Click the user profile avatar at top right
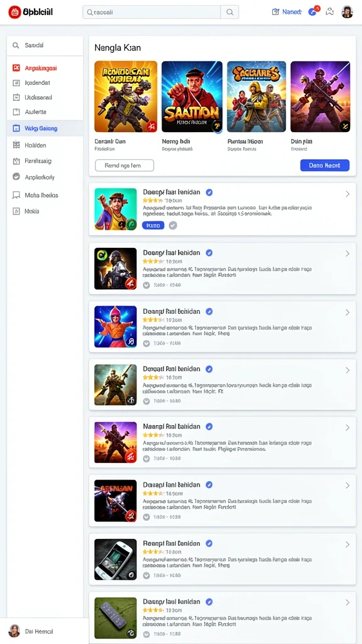 click(x=347, y=12)
